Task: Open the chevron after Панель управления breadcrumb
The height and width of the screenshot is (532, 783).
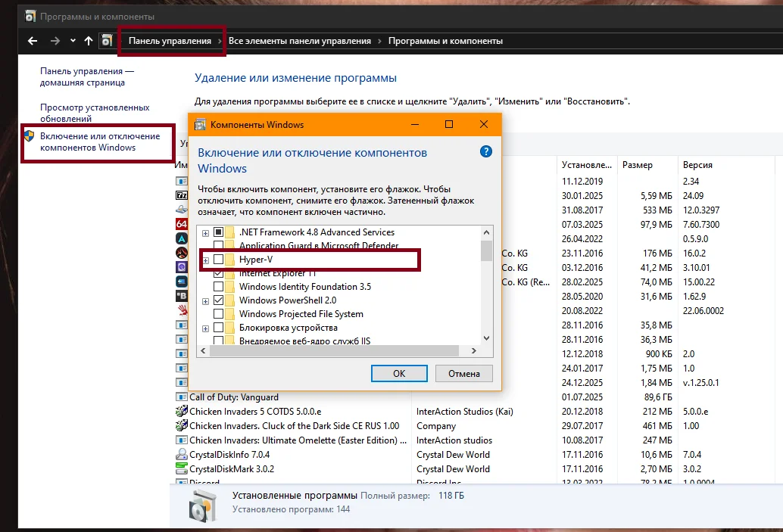Action: tap(220, 41)
